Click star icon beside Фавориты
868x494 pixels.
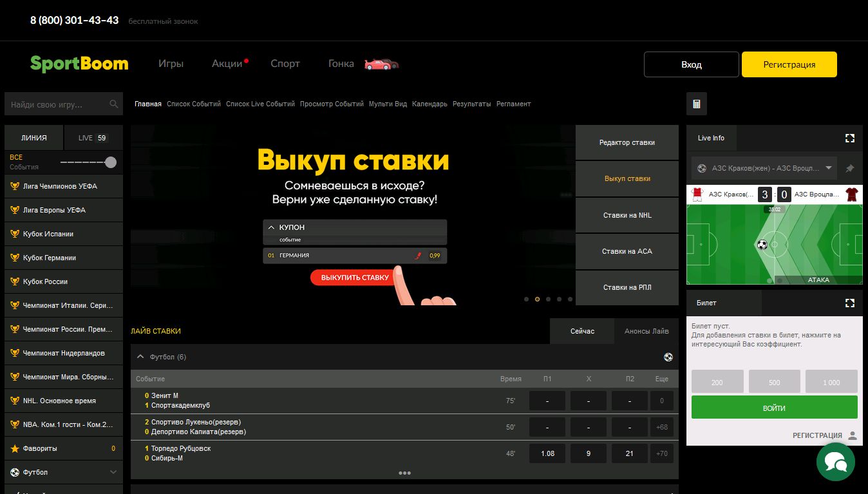tap(14, 448)
